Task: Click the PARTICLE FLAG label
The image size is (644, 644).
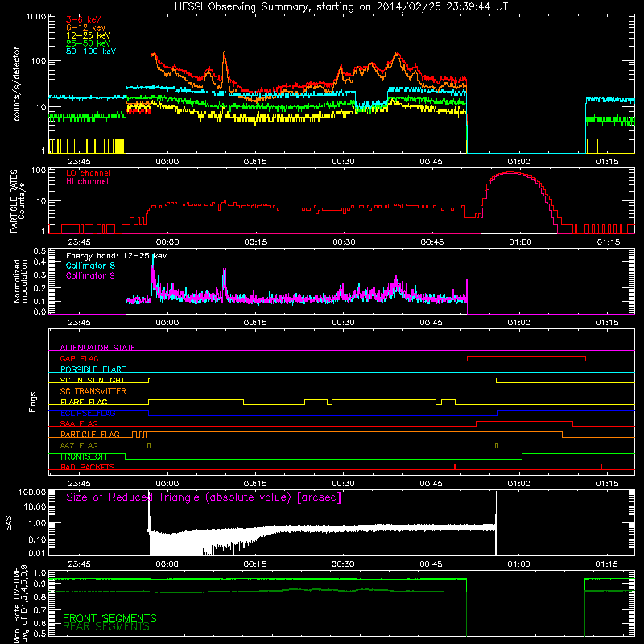Action: coord(90,434)
